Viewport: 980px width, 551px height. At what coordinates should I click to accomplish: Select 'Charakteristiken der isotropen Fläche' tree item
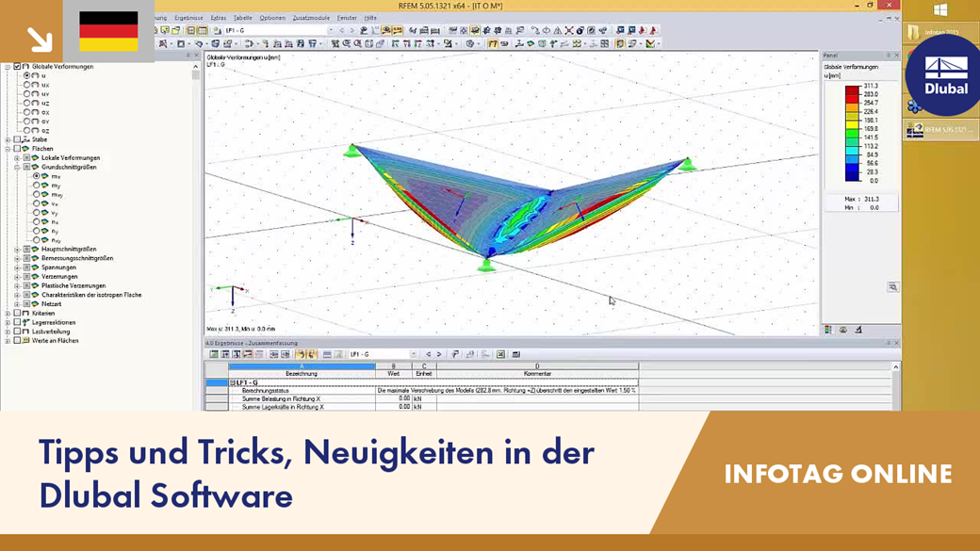(91, 295)
